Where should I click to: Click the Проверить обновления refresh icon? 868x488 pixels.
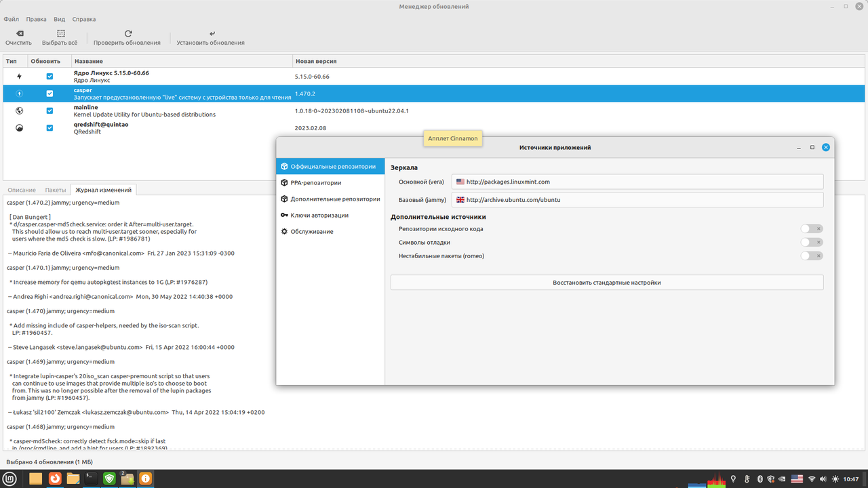127,33
